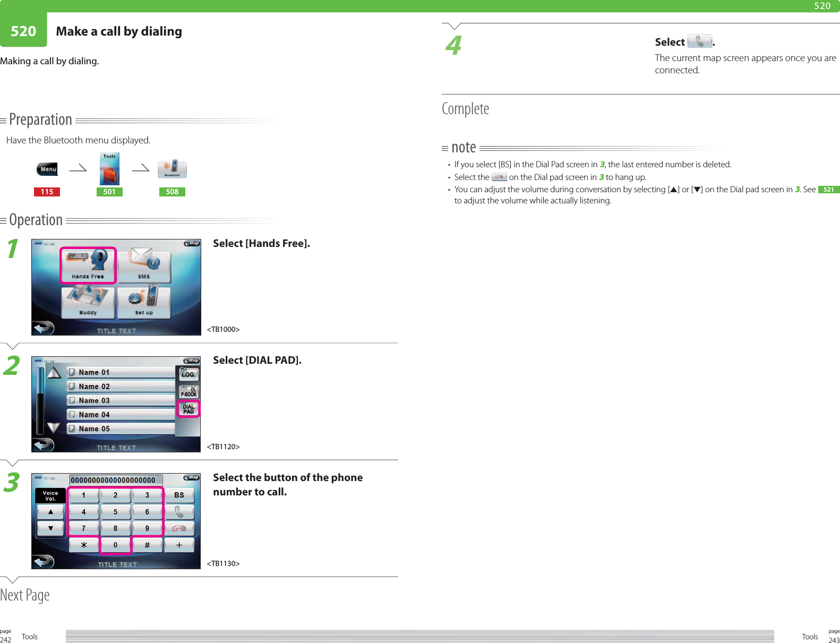840x643 pixels.
Task: Decrease voice volume with down arrow
Action: (x=50, y=528)
